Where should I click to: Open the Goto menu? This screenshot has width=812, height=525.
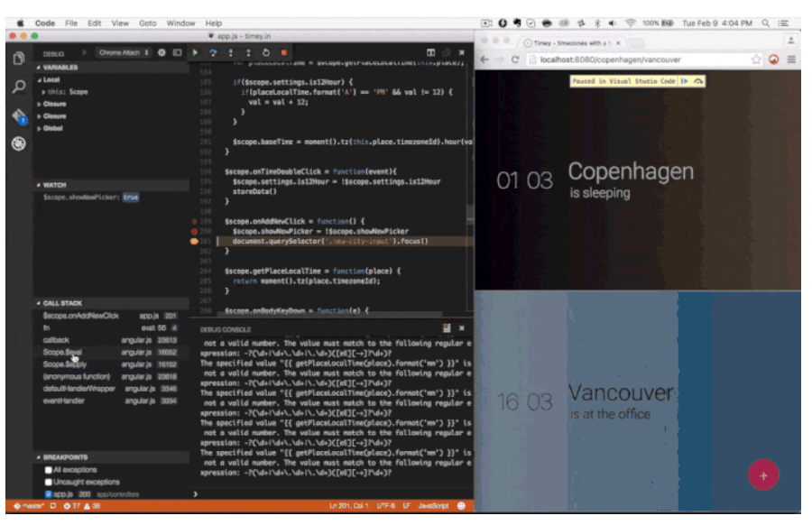[147, 23]
